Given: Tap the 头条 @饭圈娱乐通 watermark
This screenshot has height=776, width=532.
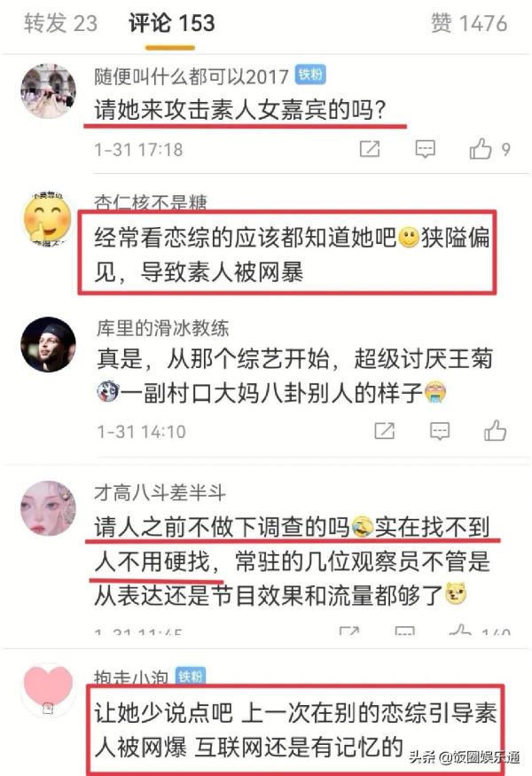Looking at the screenshot, I should [x=465, y=756].
